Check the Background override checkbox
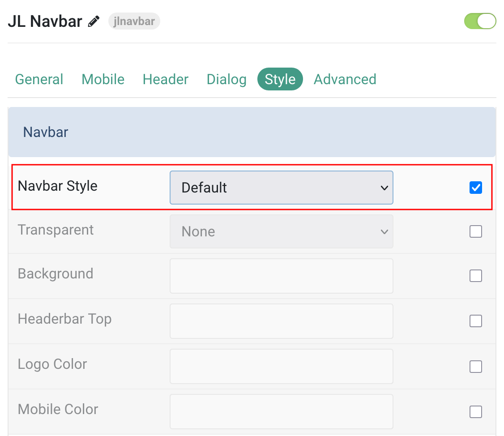Image resolution: width=504 pixels, height=436 pixels. click(475, 276)
